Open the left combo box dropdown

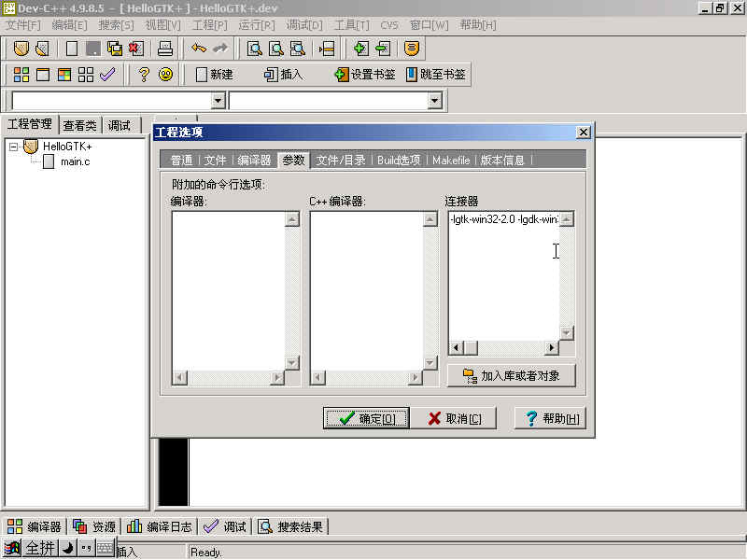pyautogui.click(x=218, y=101)
